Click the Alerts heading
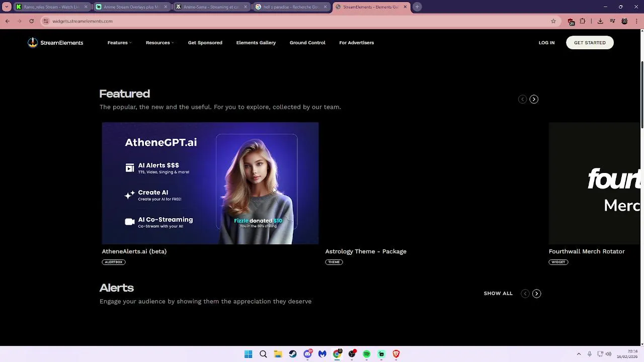Screen dimensions: 644x362 (116, 288)
